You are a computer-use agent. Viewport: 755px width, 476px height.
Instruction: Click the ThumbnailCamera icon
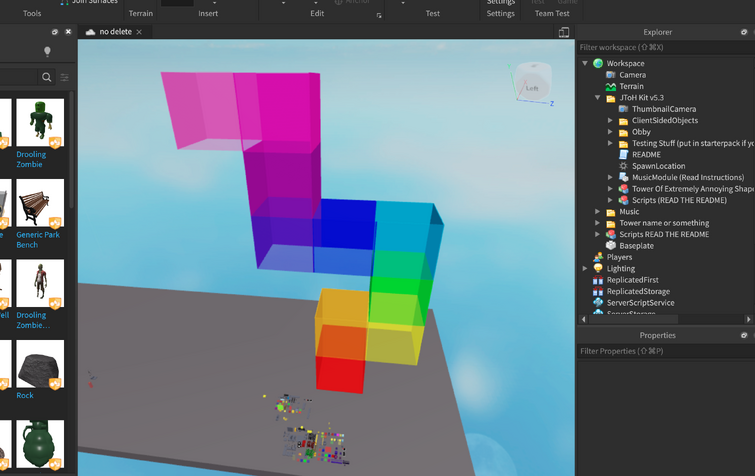(x=624, y=109)
